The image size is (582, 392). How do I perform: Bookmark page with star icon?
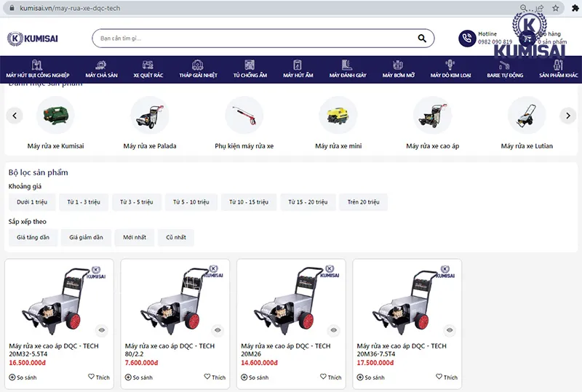[x=555, y=8]
